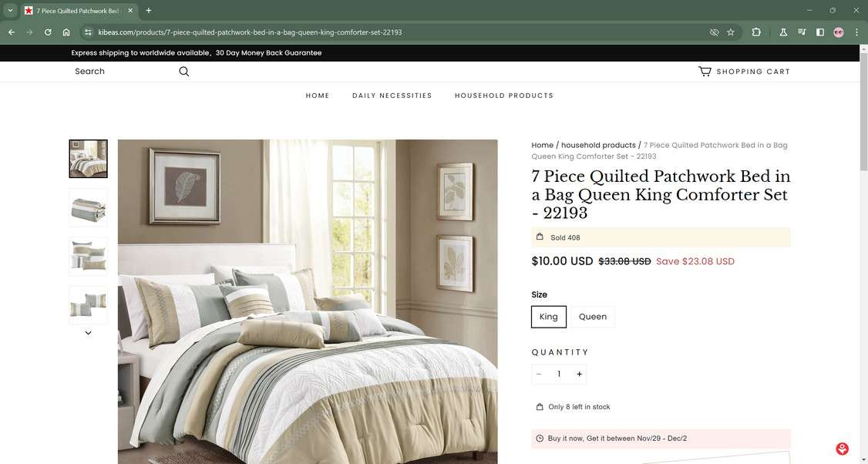This screenshot has width=868, height=464.
Task: Open the shopping cart icon
Action: 704,72
